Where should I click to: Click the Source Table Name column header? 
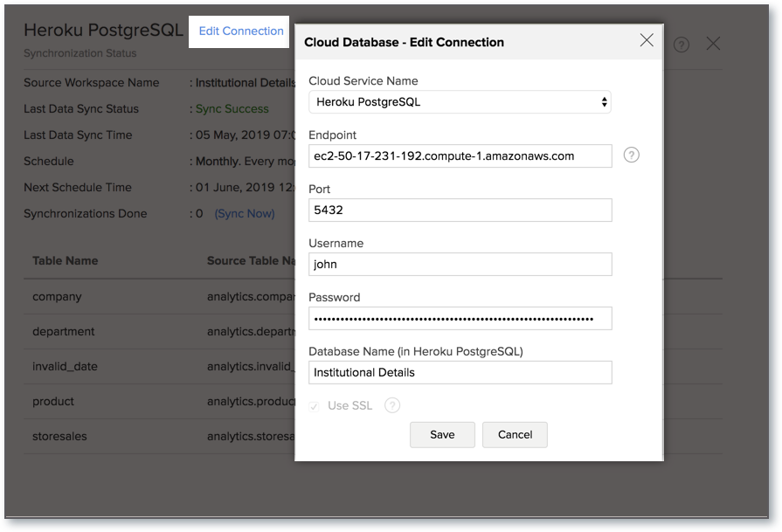[251, 261]
